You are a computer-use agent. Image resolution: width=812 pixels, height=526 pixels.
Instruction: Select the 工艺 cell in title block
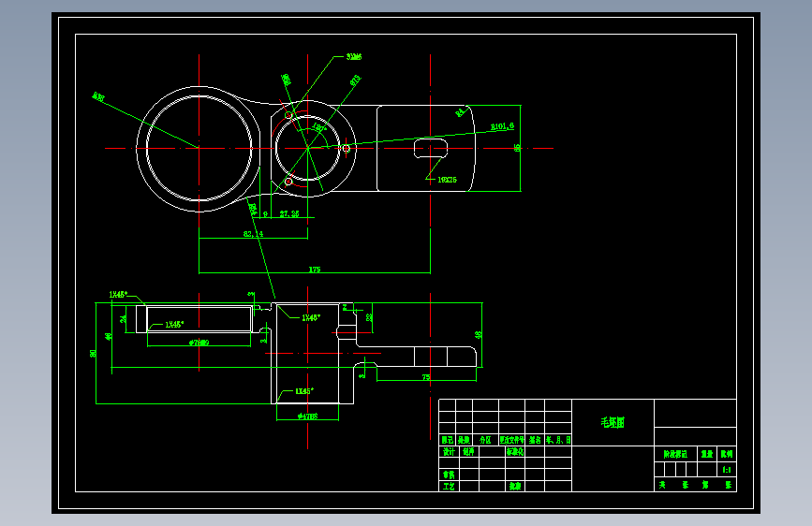449,486
